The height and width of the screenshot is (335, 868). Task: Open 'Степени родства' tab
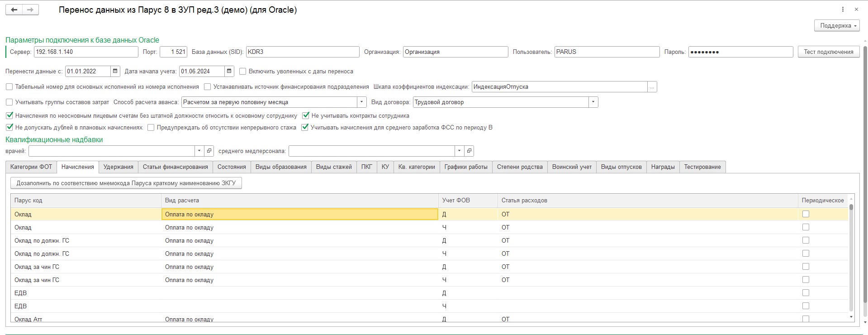point(520,167)
